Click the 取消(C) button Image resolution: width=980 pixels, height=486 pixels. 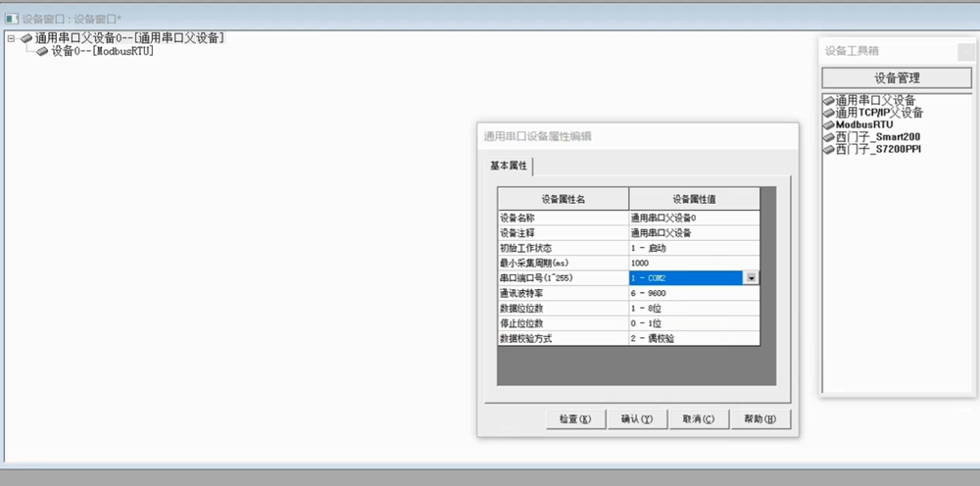click(x=698, y=419)
